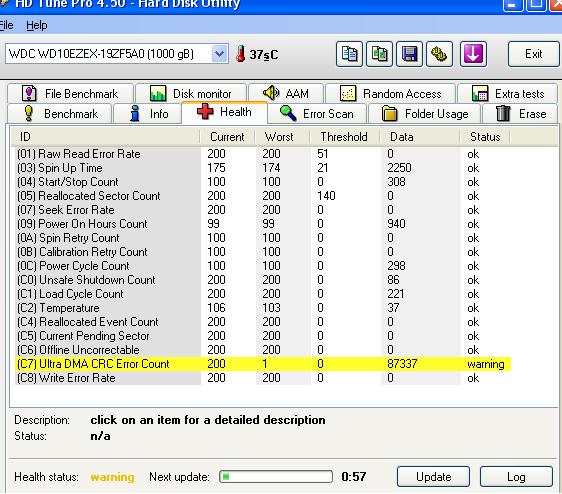Click the 140 threshold value
This screenshot has height=494, width=562.
click(326, 196)
